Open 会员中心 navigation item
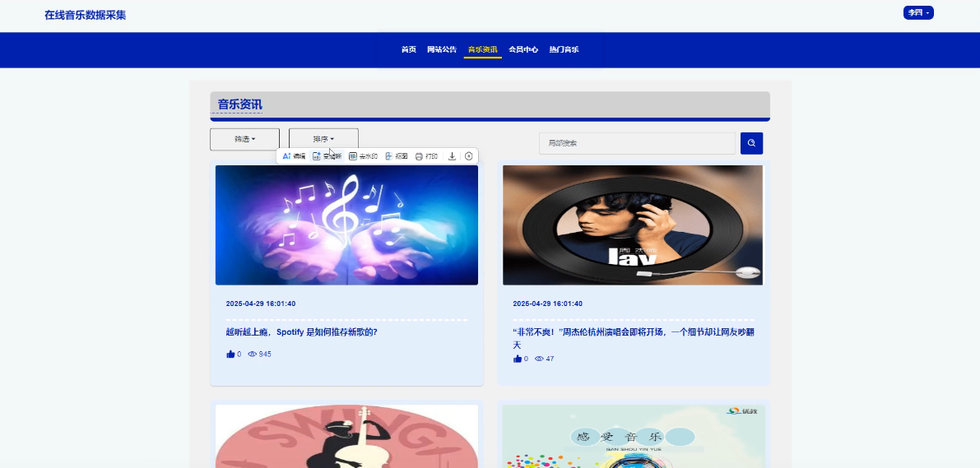This screenshot has height=468, width=980. [523, 49]
